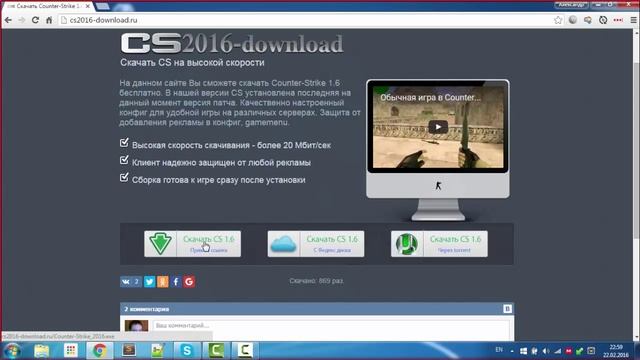The height and width of the screenshot is (360, 640).
Task: Click the green uTorrent icon
Action: point(407,244)
